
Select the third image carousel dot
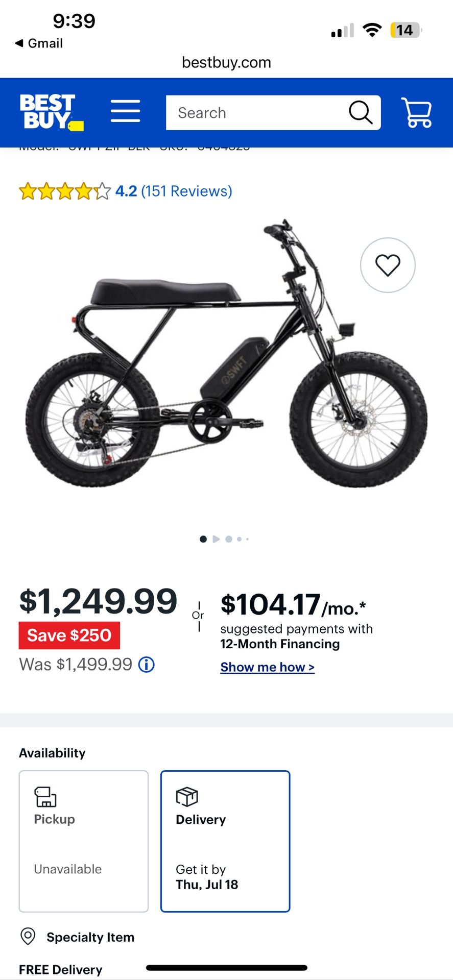(229, 539)
